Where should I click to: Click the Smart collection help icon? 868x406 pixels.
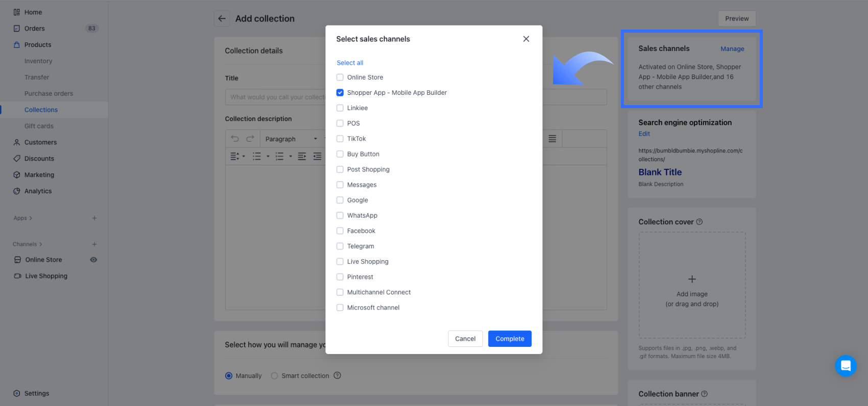(x=337, y=376)
